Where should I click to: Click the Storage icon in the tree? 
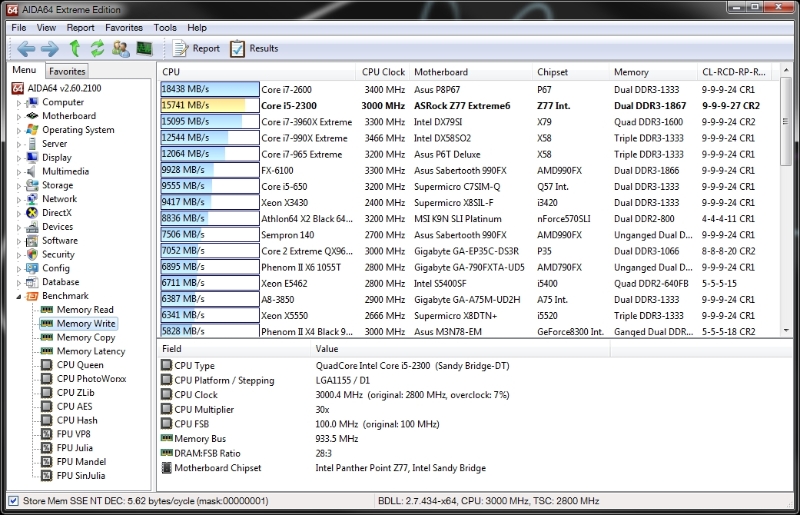click(32, 185)
